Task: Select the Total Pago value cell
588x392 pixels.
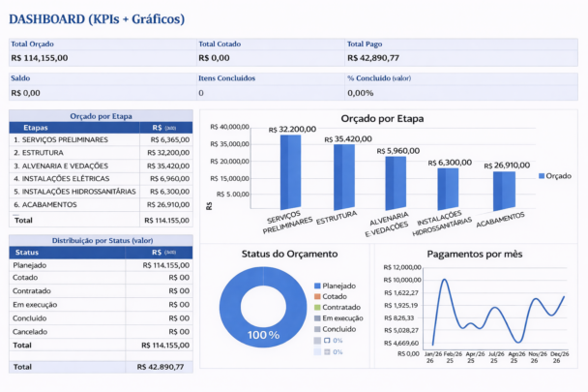Action: [x=373, y=58]
